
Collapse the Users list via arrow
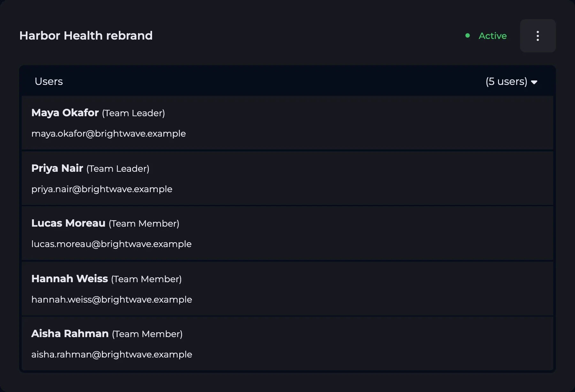coord(534,82)
